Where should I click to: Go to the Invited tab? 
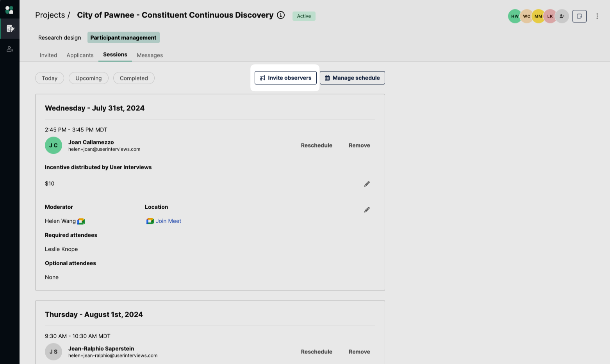48,55
